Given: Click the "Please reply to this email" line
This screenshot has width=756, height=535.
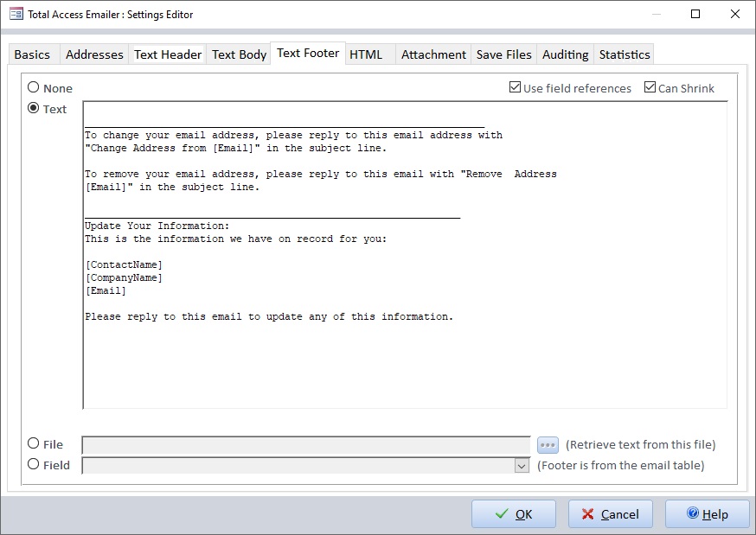Looking at the screenshot, I should point(269,317).
